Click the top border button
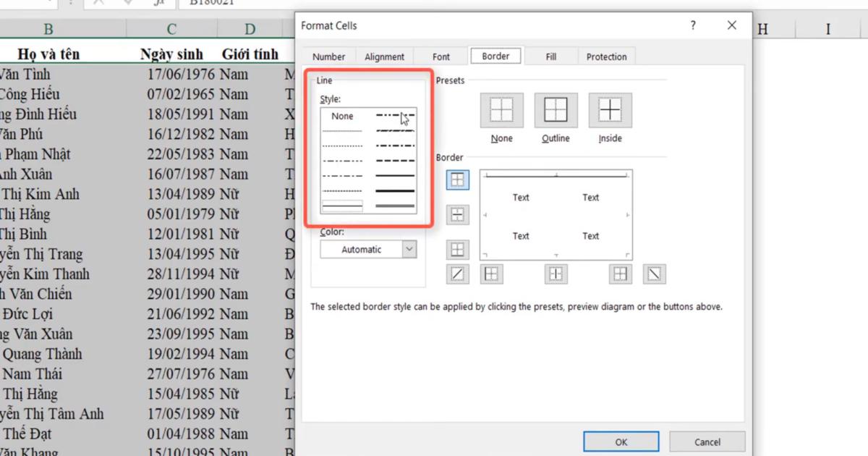The image size is (868, 456). tap(457, 180)
